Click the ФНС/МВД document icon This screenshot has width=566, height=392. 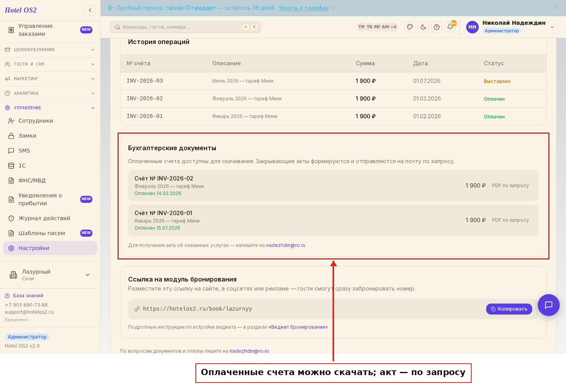[x=11, y=180]
